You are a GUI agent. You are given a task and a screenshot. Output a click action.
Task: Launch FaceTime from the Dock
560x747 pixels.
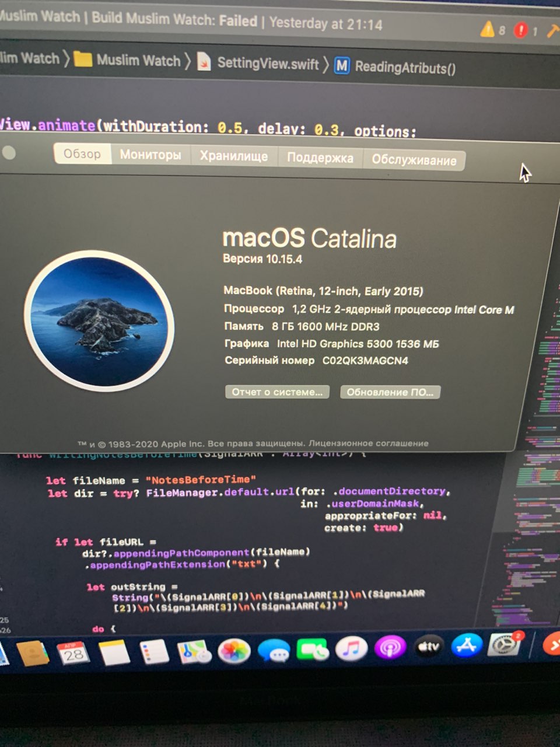click(x=313, y=650)
